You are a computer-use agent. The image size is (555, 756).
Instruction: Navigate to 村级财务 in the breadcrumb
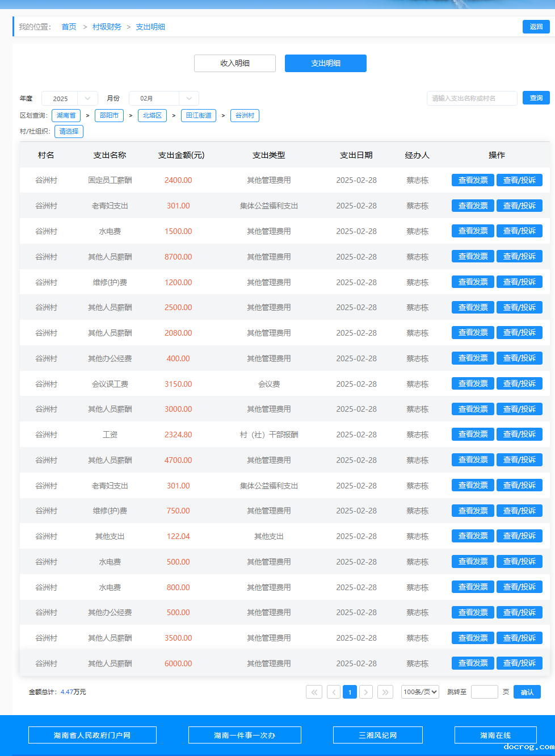pos(107,27)
